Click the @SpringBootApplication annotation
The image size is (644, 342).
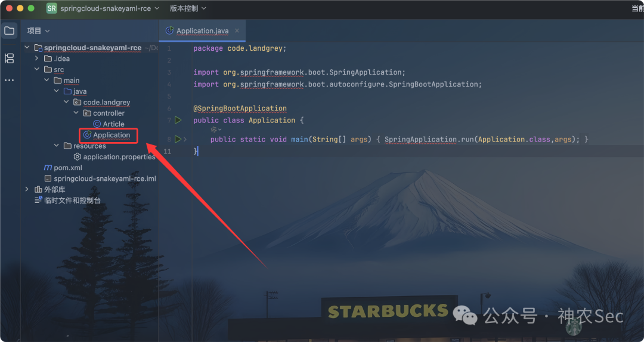coord(240,109)
